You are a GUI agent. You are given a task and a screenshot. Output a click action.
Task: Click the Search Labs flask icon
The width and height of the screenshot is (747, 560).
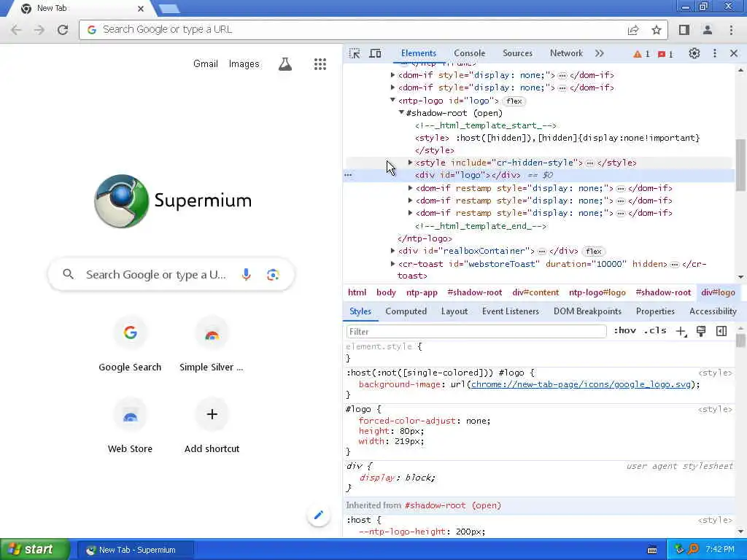(285, 64)
